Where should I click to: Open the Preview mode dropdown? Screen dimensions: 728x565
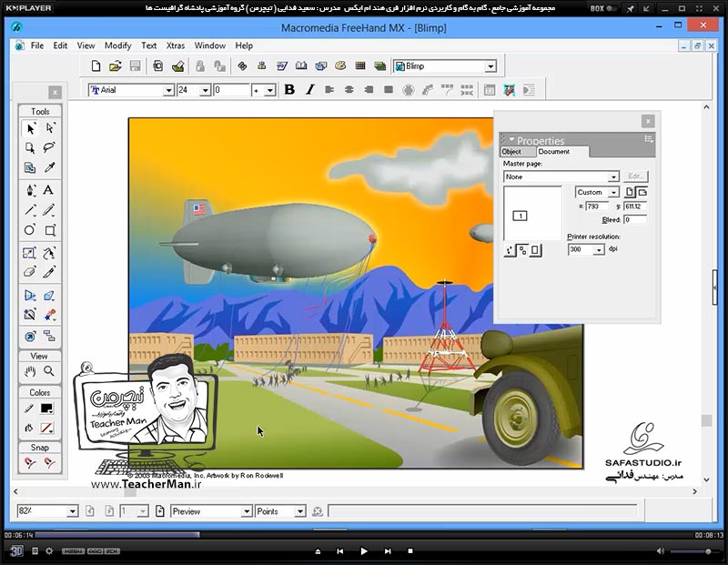tap(247, 511)
